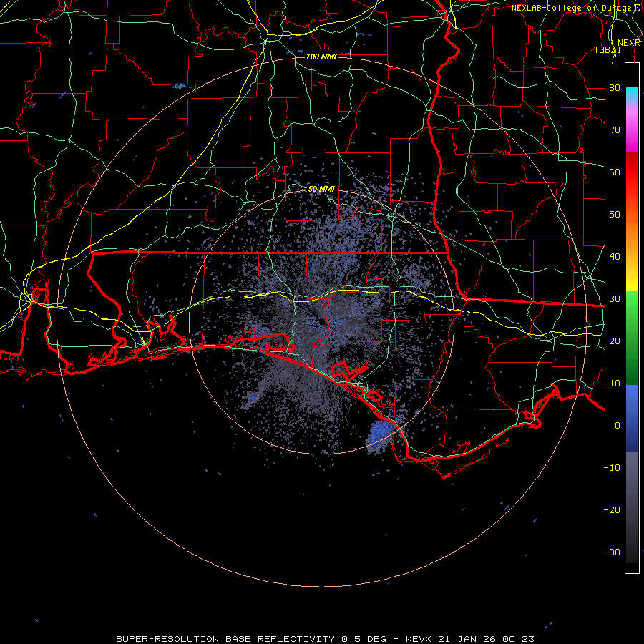The width and height of the screenshot is (644, 644).
Task: Click the blue band of the color bar
Action: (632, 418)
